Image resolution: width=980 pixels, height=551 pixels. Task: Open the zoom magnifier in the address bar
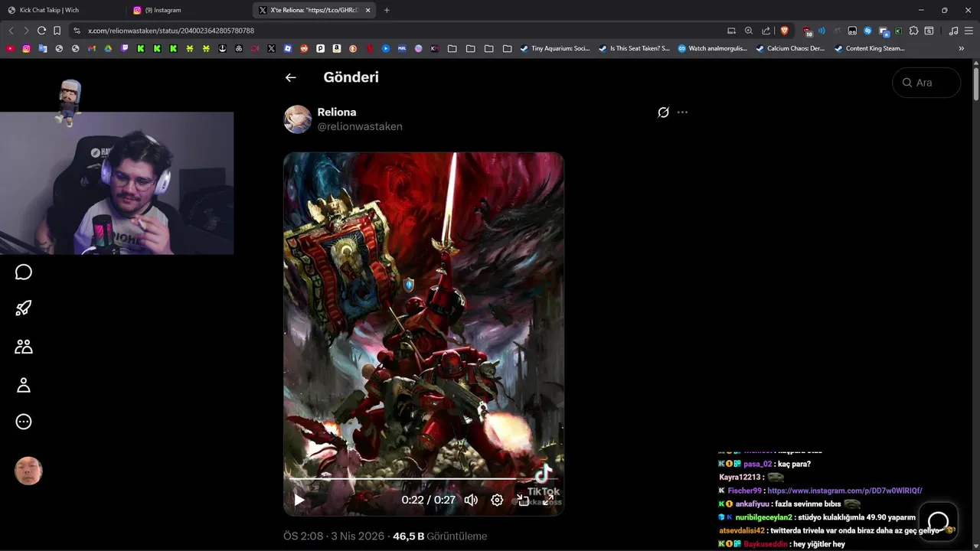click(x=749, y=31)
